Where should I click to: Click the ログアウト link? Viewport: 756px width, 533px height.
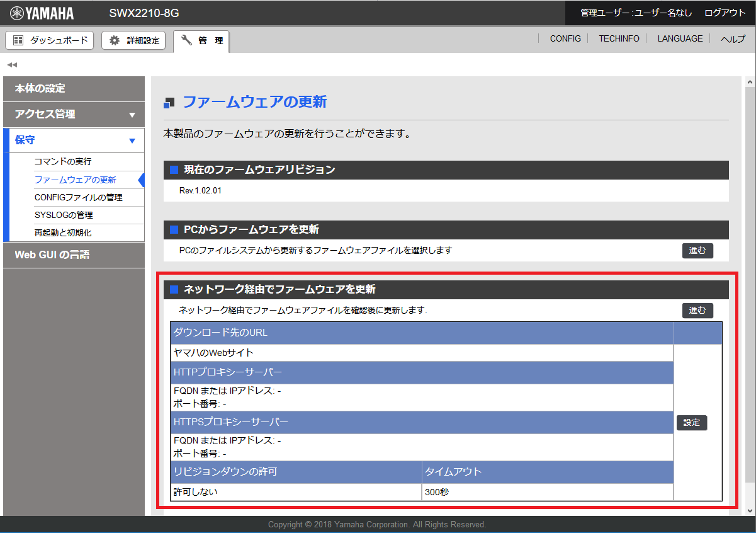725,13
